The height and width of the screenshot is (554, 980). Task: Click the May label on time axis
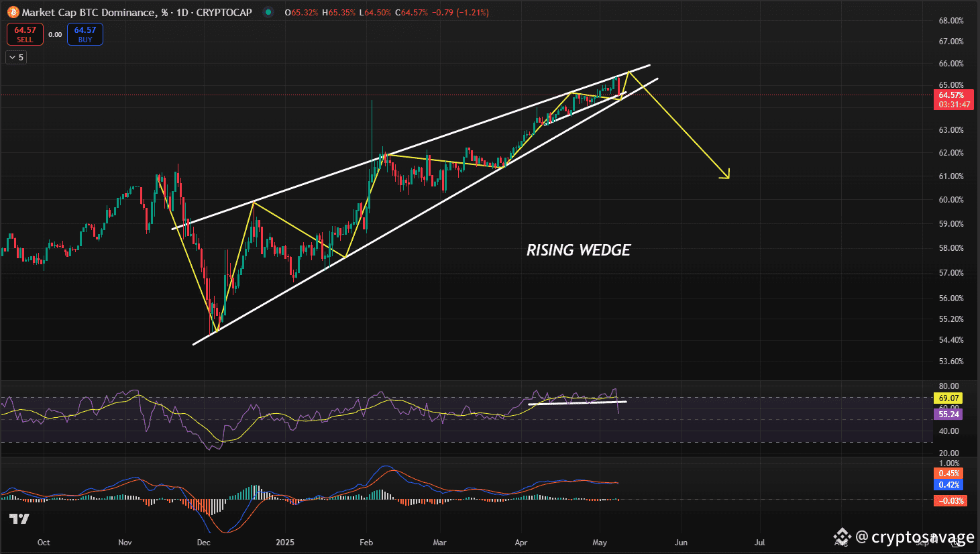pos(600,543)
